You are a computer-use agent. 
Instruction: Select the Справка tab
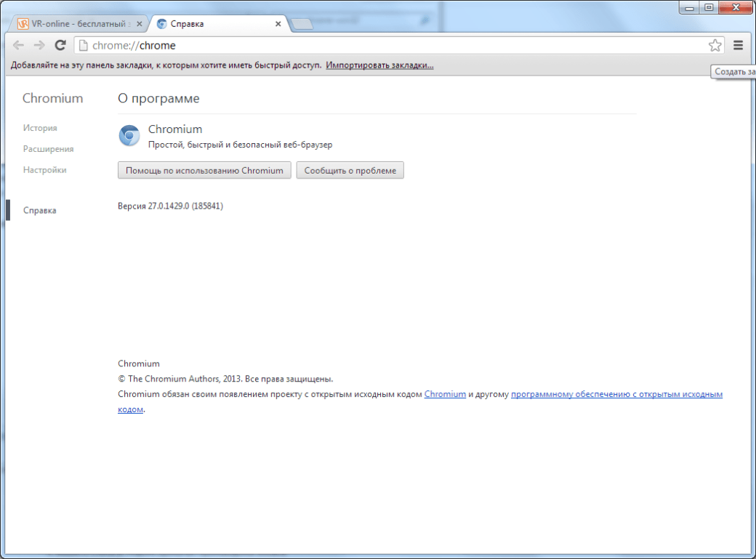pos(220,24)
